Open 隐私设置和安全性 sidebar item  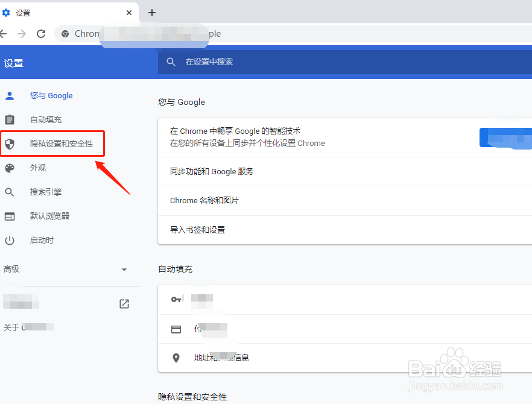[62, 144]
